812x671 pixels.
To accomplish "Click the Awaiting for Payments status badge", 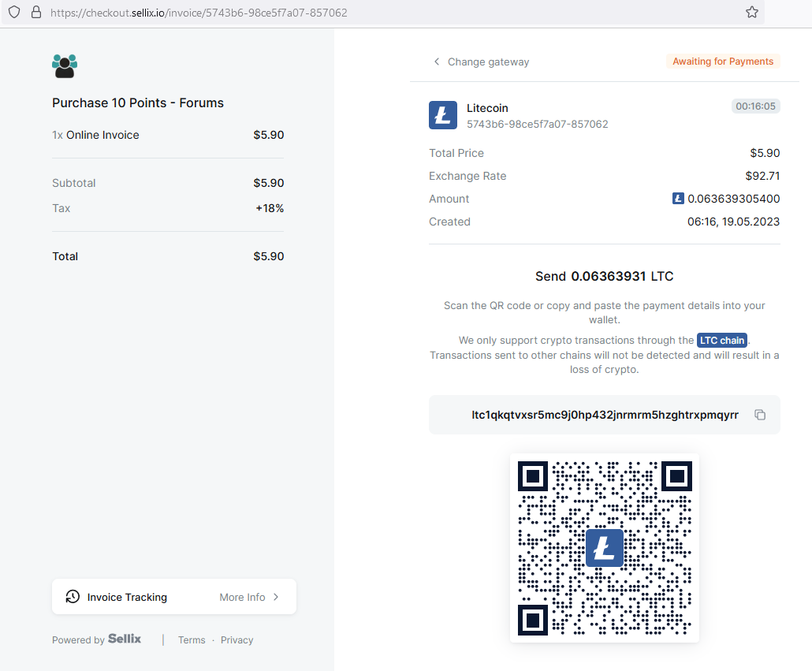I will click(723, 61).
